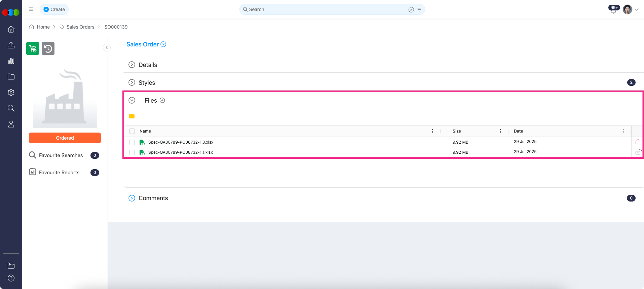Screen dimensions: 644x289
Task: Click the yellow folder icon in Files
Action: pyautogui.click(x=132, y=116)
